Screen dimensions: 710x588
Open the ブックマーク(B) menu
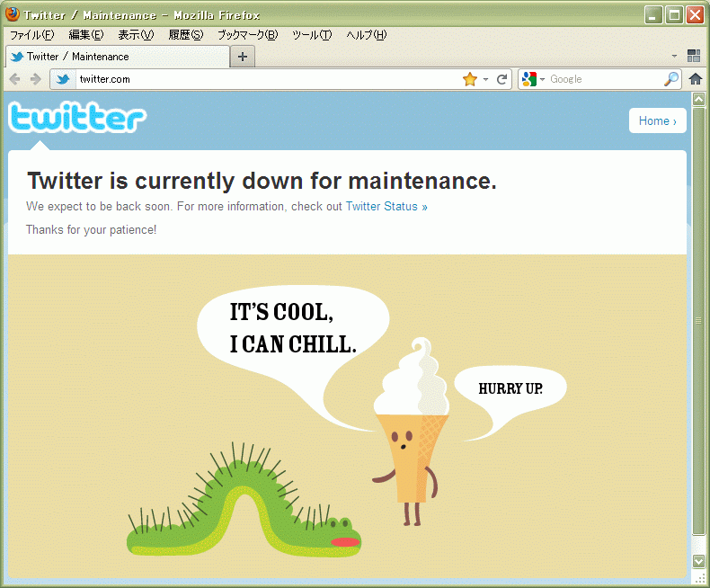click(x=248, y=35)
